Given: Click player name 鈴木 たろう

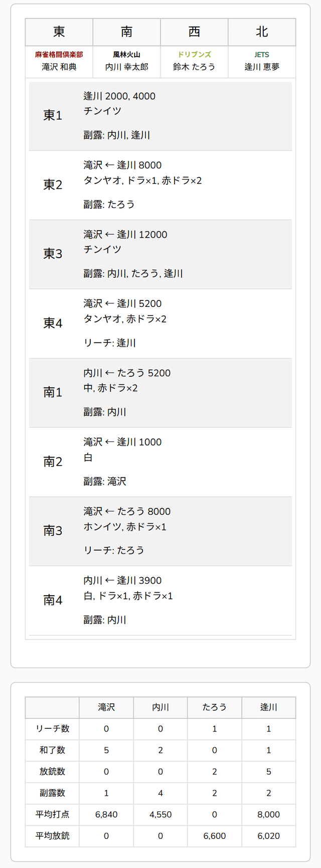Looking at the screenshot, I should pos(194,67).
